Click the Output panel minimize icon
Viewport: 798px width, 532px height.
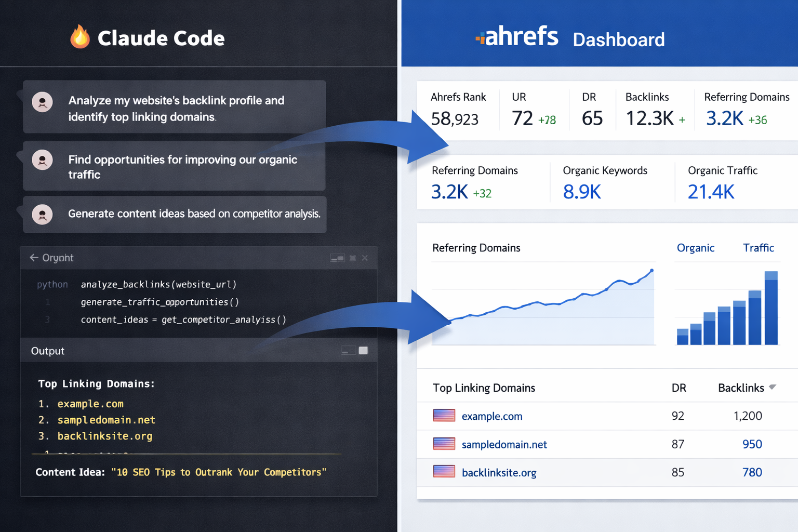click(x=348, y=351)
